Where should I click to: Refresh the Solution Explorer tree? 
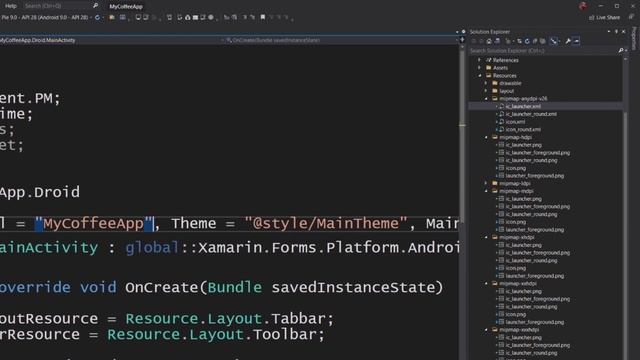click(x=527, y=41)
